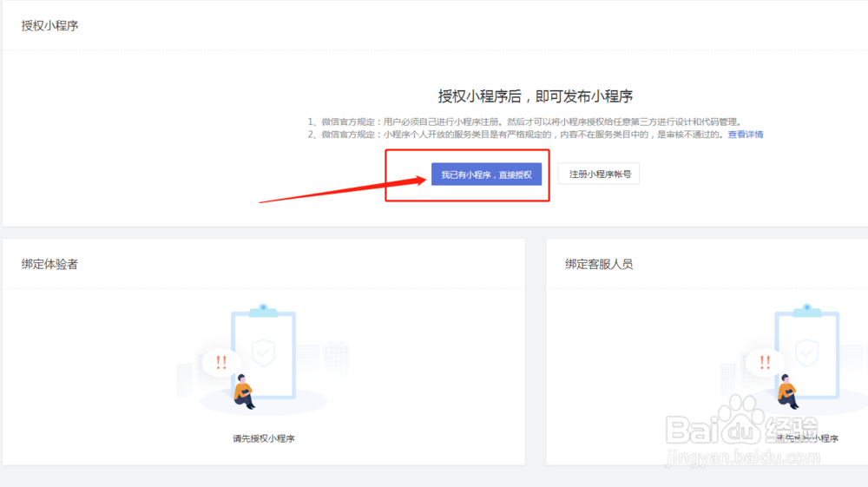Click the 授权小程序后,即可发布小程序 heading
868x487 pixels.
pos(536,96)
